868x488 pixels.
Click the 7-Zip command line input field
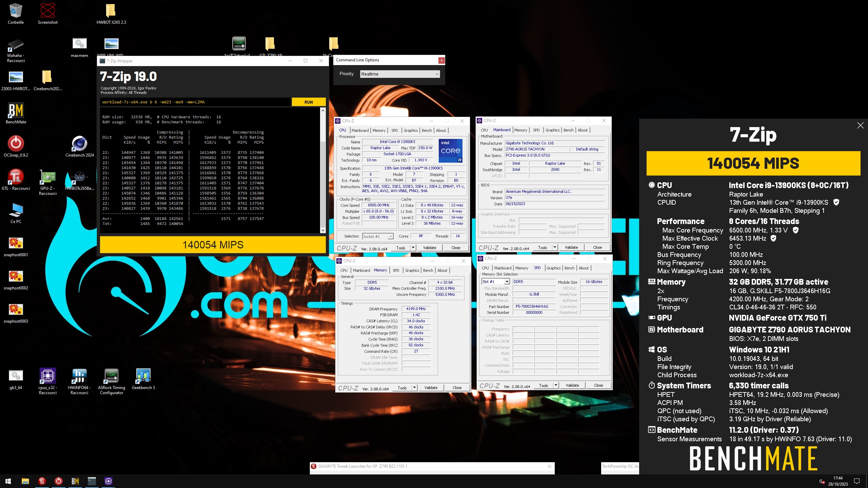[x=195, y=102]
